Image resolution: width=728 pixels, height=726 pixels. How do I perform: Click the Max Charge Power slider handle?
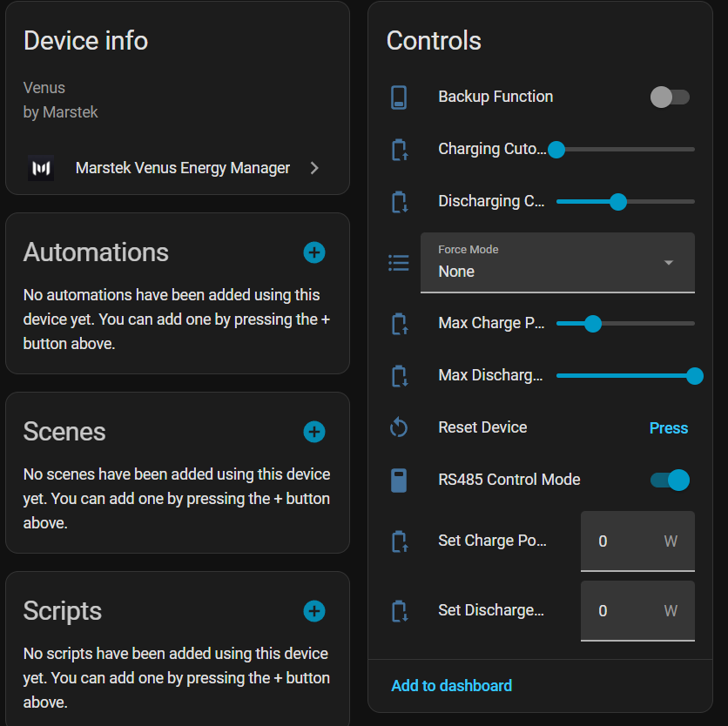pyautogui.click(x=593, y=324)
